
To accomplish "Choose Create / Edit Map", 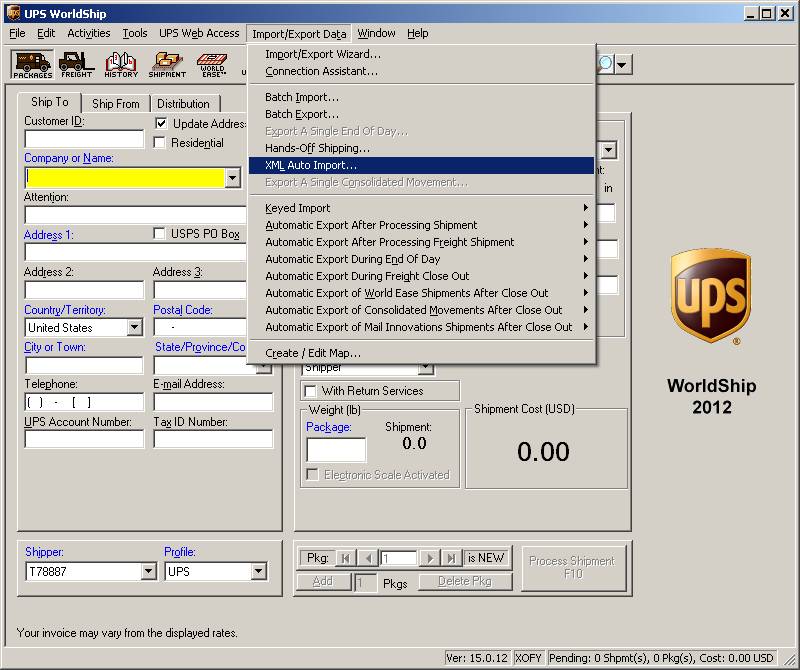I will click(x=421, y=353).
